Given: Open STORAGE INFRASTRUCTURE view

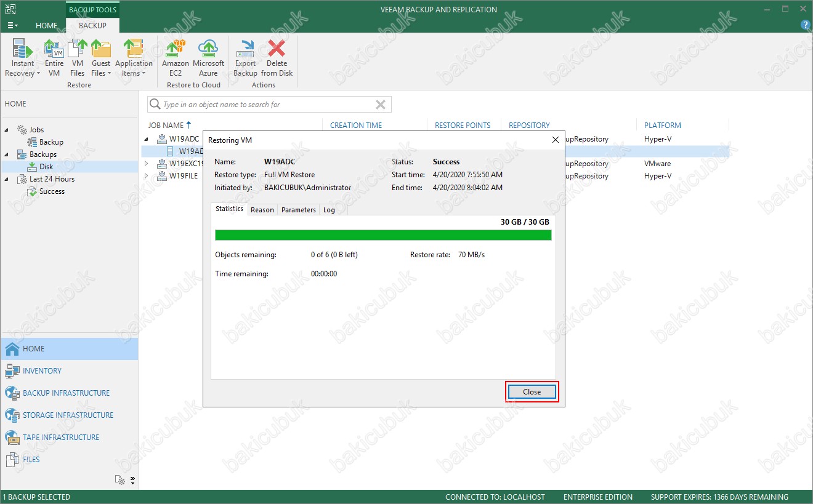Looking at the screenshot, I should (x=69, y=415).
